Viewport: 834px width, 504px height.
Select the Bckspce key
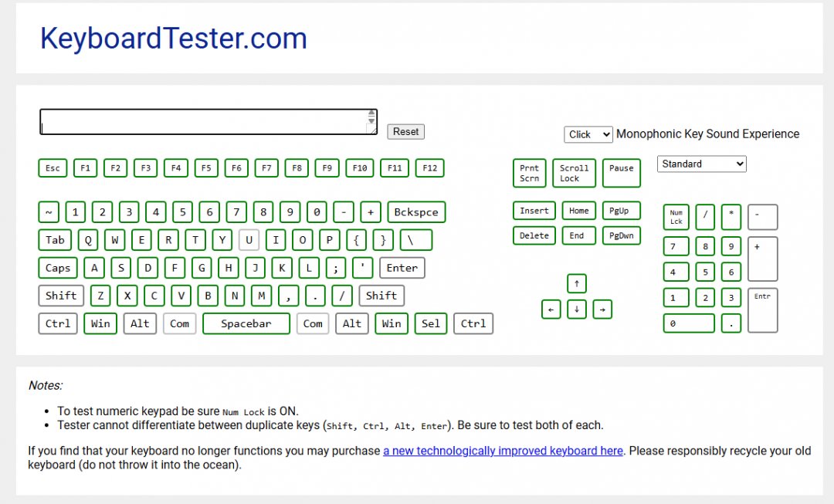416,212
